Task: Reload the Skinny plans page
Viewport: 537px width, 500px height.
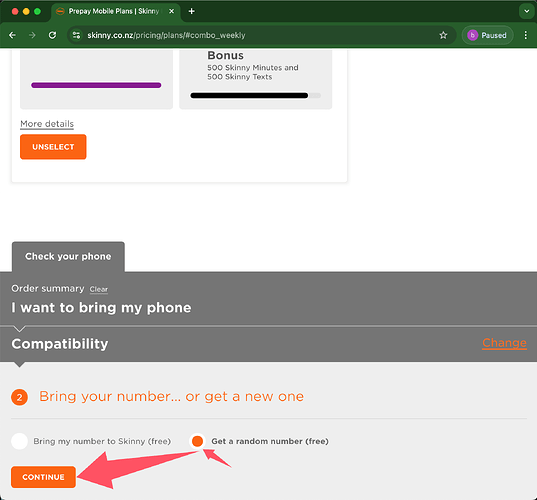Action: tap(52, 35)
